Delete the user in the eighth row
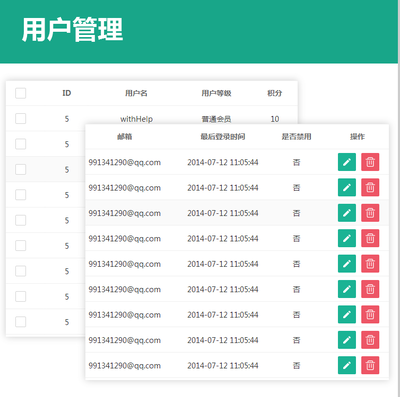 (x=370, y=340)
